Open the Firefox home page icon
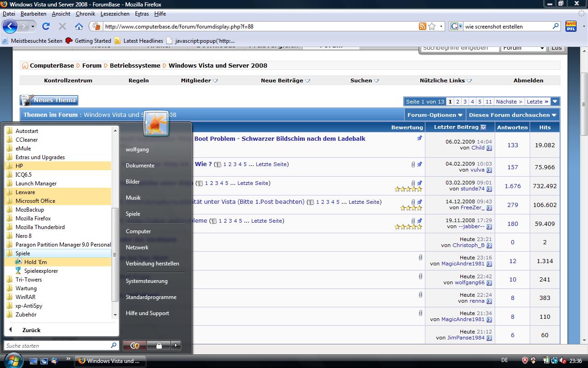This screenshot has height=368, width=588. (x=79, y=27)
